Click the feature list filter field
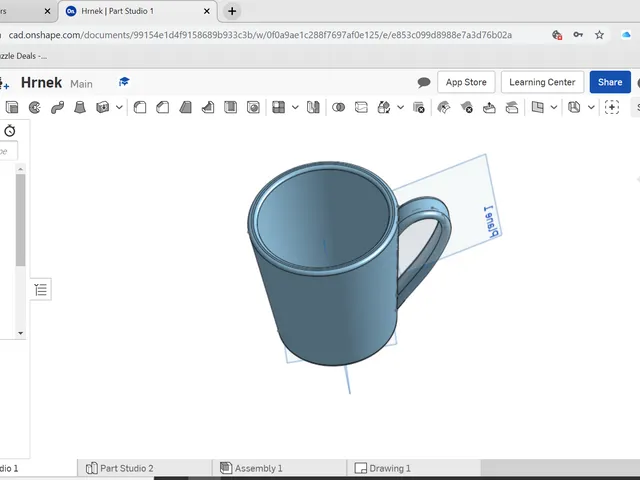The image size is (640, 480). tap(9, 151)
